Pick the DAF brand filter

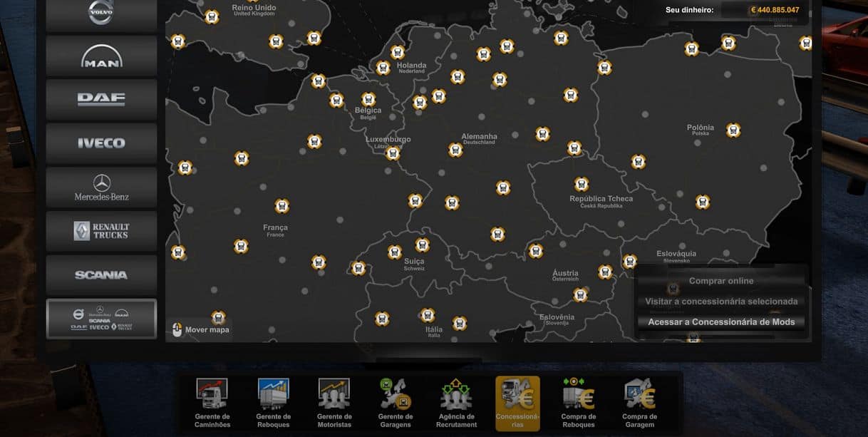101,100
